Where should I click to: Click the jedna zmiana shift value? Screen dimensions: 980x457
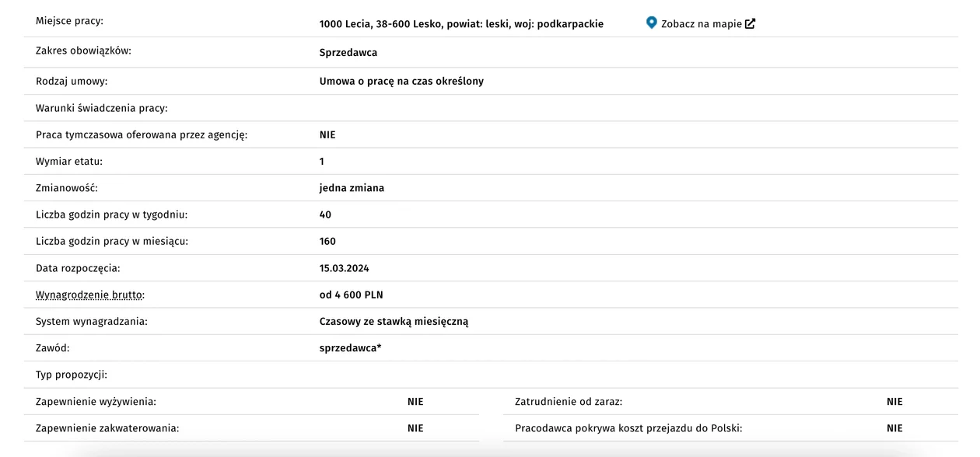[x=352, y=188]
